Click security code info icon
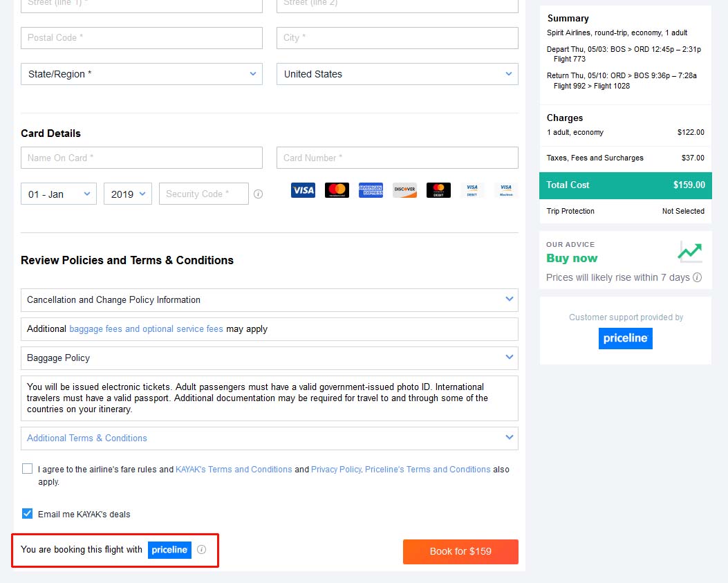The height and width of the screenshot is (583, 728). 258,194
